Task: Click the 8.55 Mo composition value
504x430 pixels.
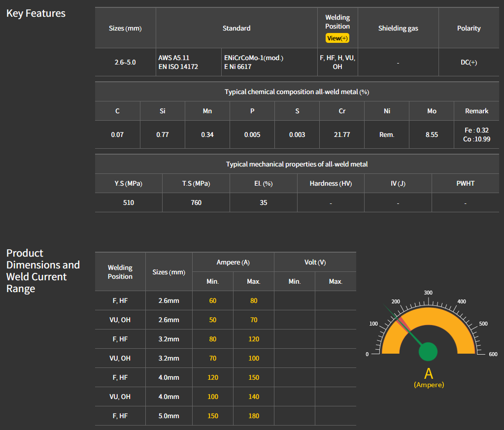Action: click(x=432, y=134)
